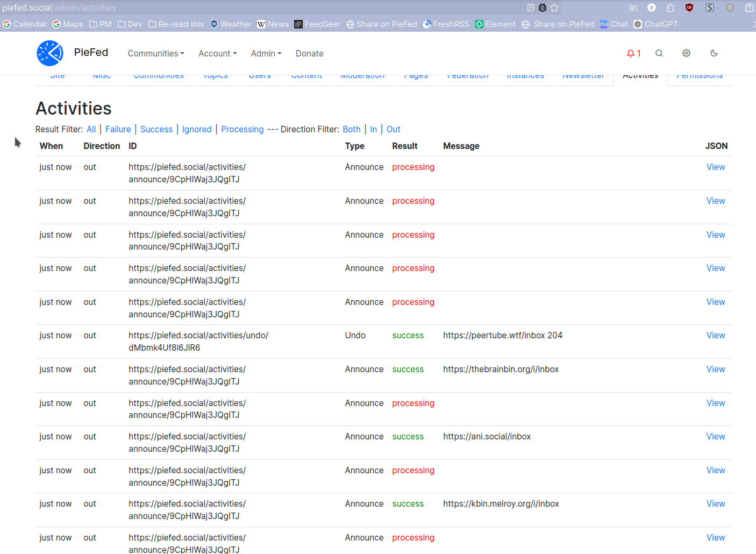The height and width of the screenshot is (554, 756).
Task: Open FreshRSS bookmark
Action: pos(446,24)
